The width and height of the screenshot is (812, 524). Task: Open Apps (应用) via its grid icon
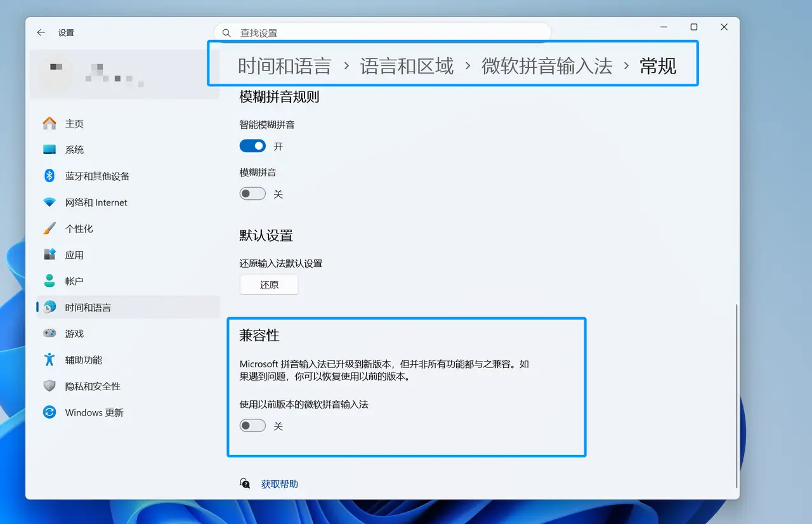coord(49,255)
